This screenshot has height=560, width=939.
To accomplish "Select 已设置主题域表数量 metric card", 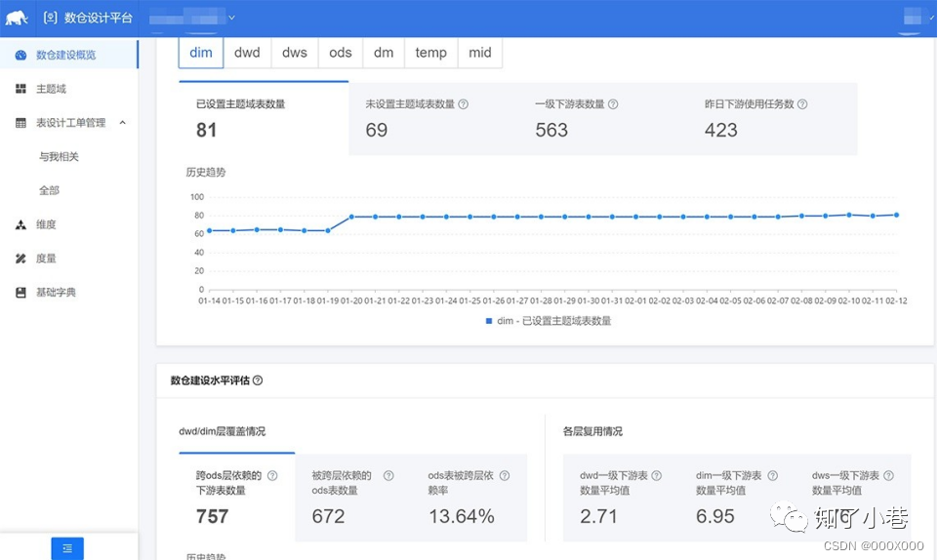I will (x=264, y=118).
